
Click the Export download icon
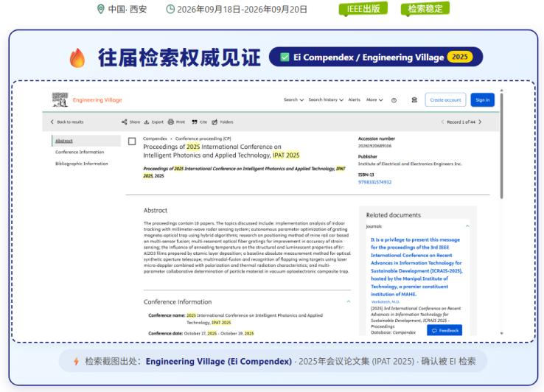[x=147, y=122]
